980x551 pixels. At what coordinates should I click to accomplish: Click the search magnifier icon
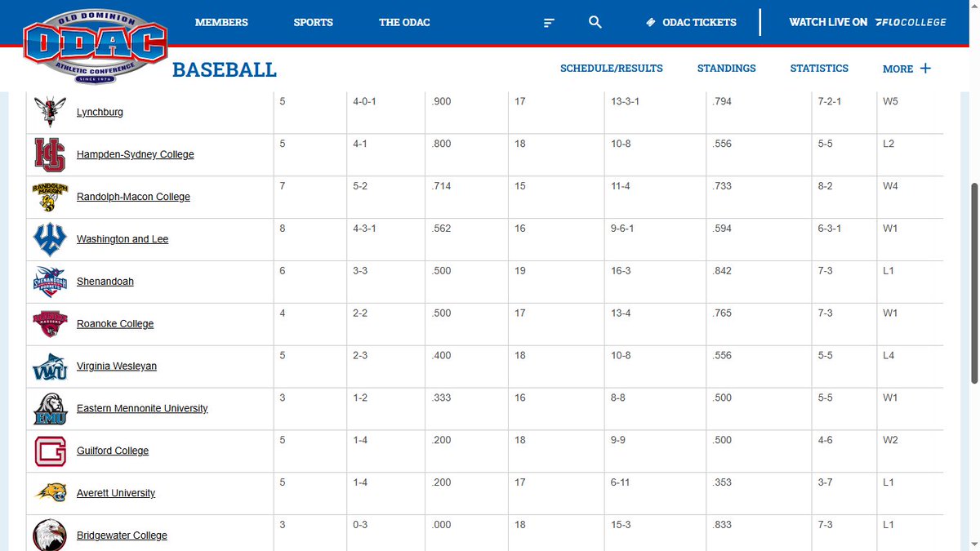(x=595, y=22)
